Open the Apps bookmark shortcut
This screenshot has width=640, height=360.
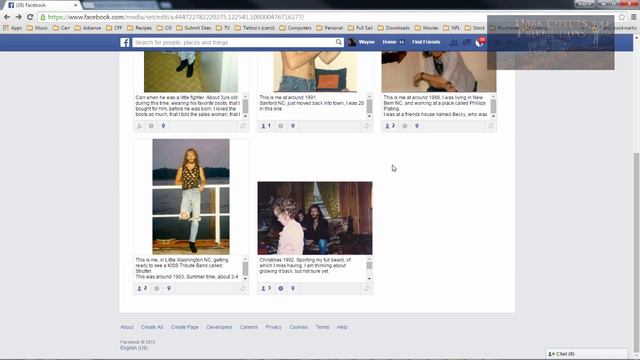(x=13, y=28)
